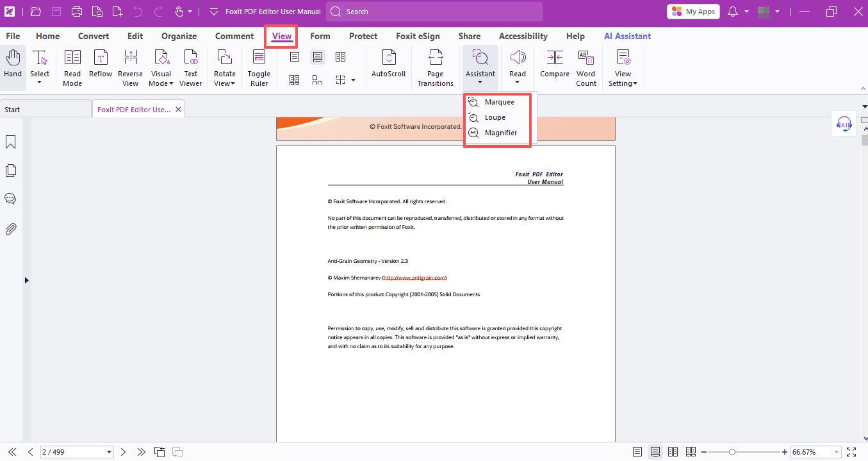Expand the Read aloud dropdown
The height and width of the screenshot is (461, 868).
pos(518,83)
